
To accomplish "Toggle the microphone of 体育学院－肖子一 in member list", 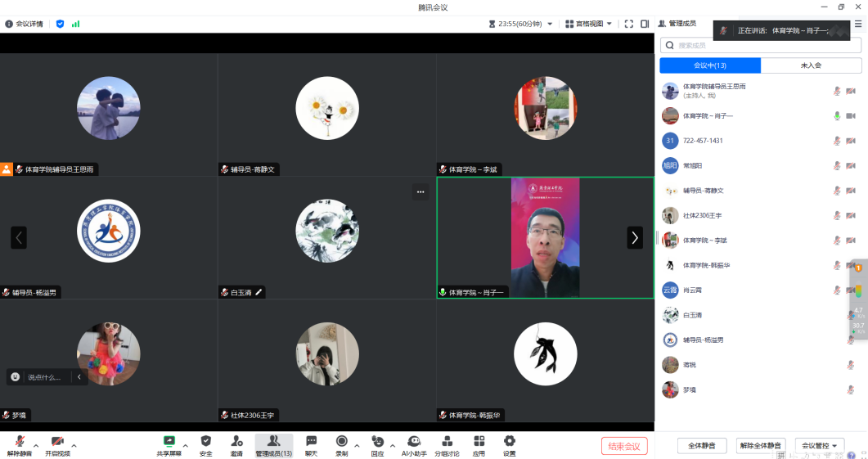I will click(x=836, y=116).
